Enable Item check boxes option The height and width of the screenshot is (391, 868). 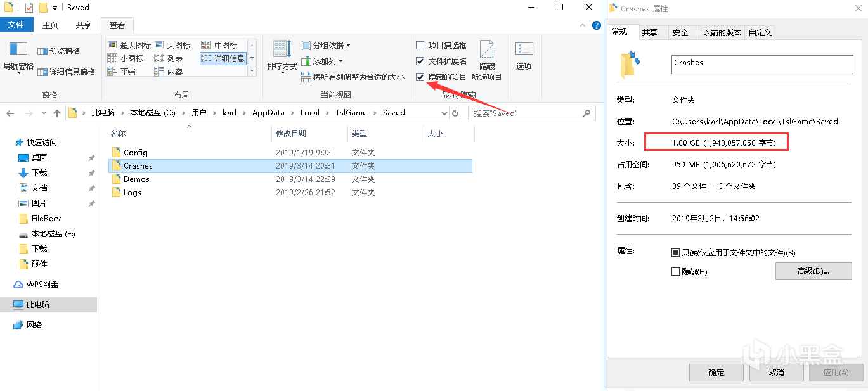pos(420,45)
